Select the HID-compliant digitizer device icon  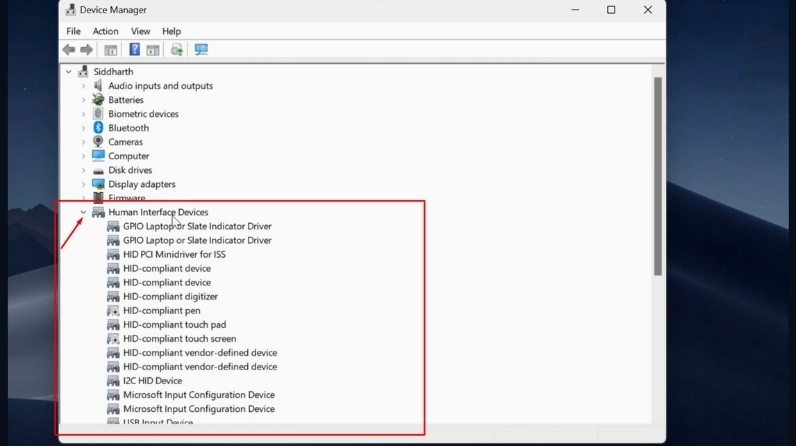tap(113, 296)
